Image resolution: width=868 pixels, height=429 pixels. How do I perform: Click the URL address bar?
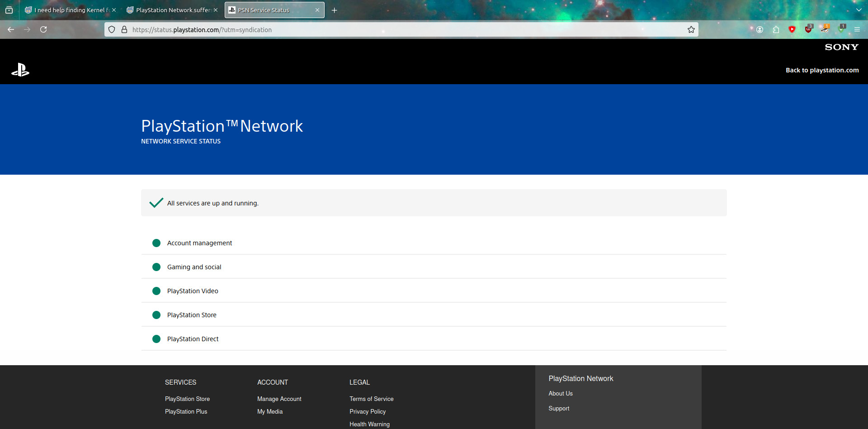[401, 29]
